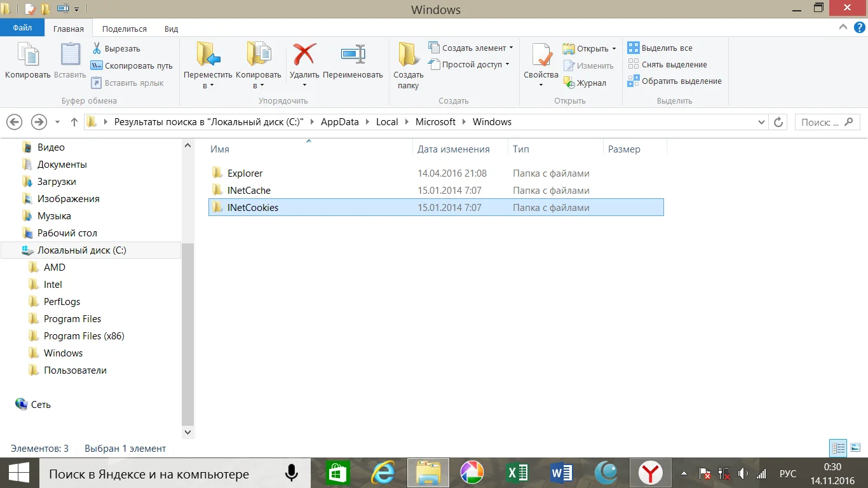Select the INetCache folder
Screen dimensions: 868x488
click(436, 190)
